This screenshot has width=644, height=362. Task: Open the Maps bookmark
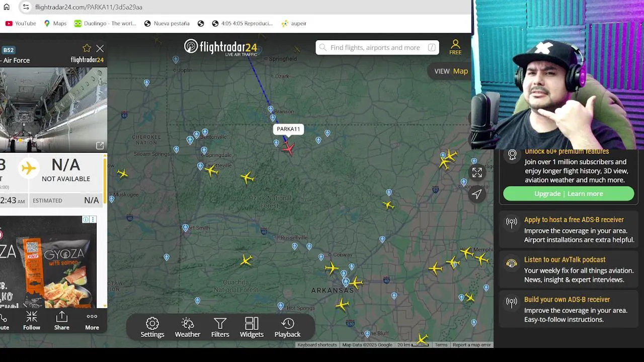pos(55,23)
